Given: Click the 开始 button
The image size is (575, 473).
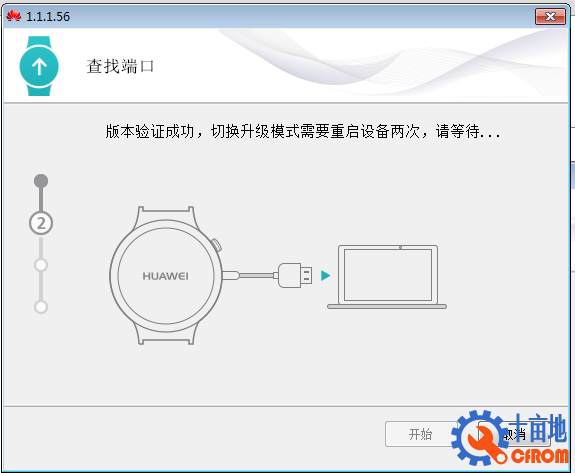Looking at the screenshot, I should click(x=421, y=434).
